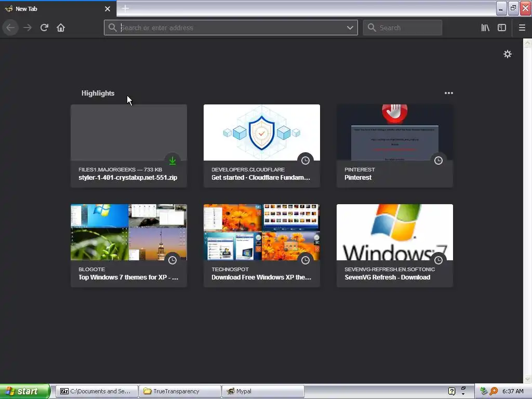Click the BLOGOTE source label
The width and height of the screenshot is (532, 399).
coord(91,269)
